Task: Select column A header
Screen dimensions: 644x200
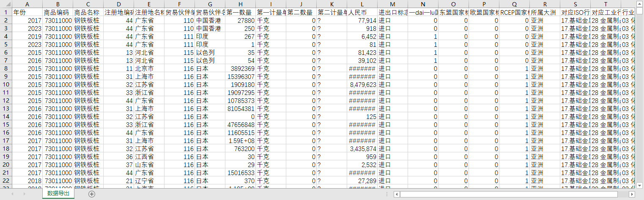Action: [x=27, y=3]
